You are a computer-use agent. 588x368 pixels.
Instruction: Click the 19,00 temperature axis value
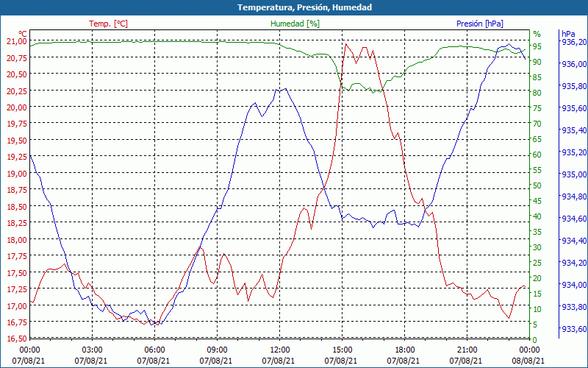(17, 173)
